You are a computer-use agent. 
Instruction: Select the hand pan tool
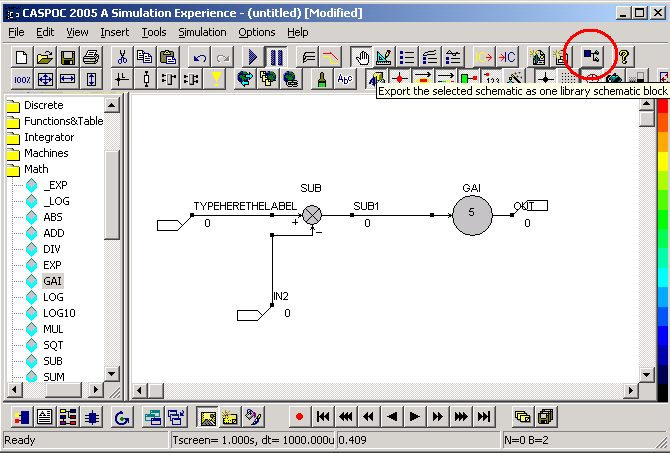362,57
